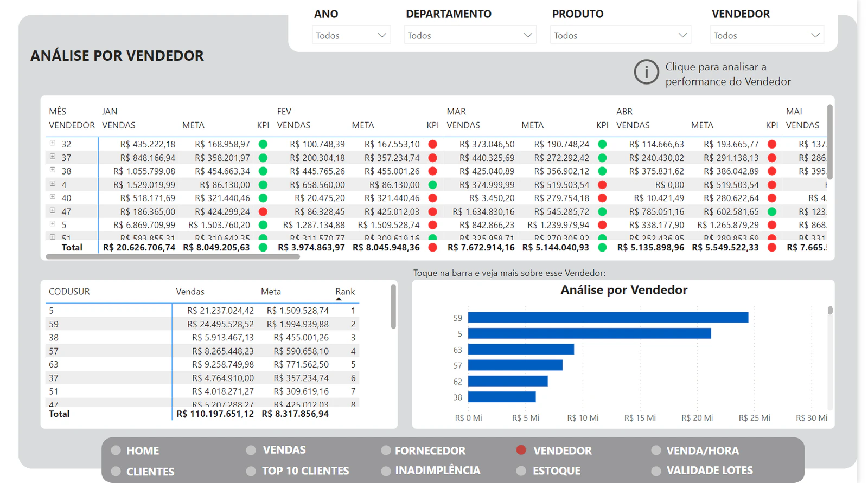Click red KPI dot for vendor 47 January
Screen dimensions: 868x483
[263, 211]
